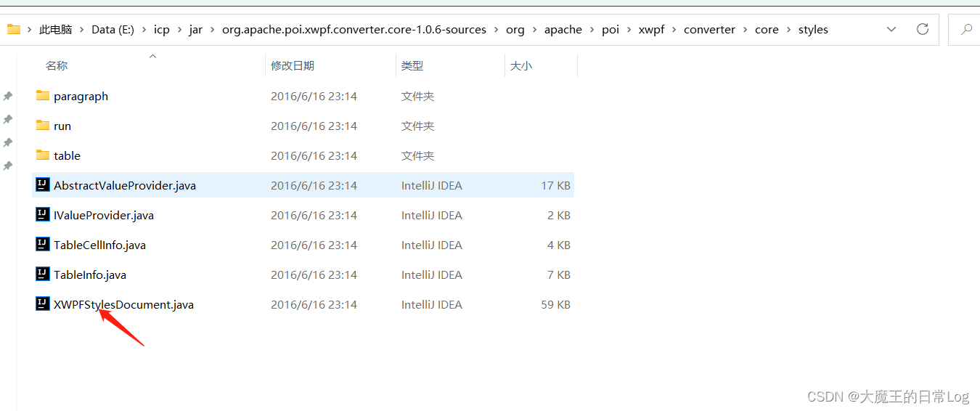Click Data (E:) in the breadcrumb

[113, 30]
